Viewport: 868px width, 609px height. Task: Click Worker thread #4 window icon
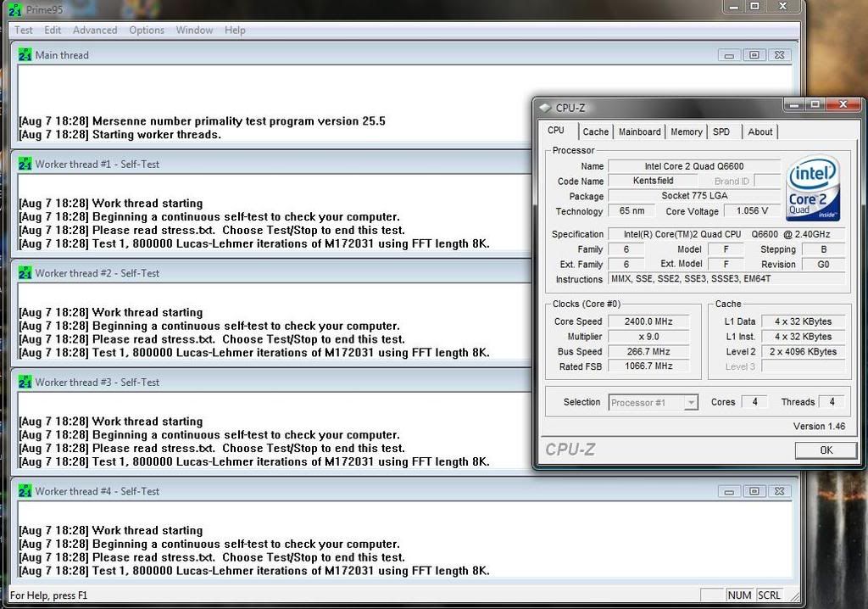(x=25, y=491)
